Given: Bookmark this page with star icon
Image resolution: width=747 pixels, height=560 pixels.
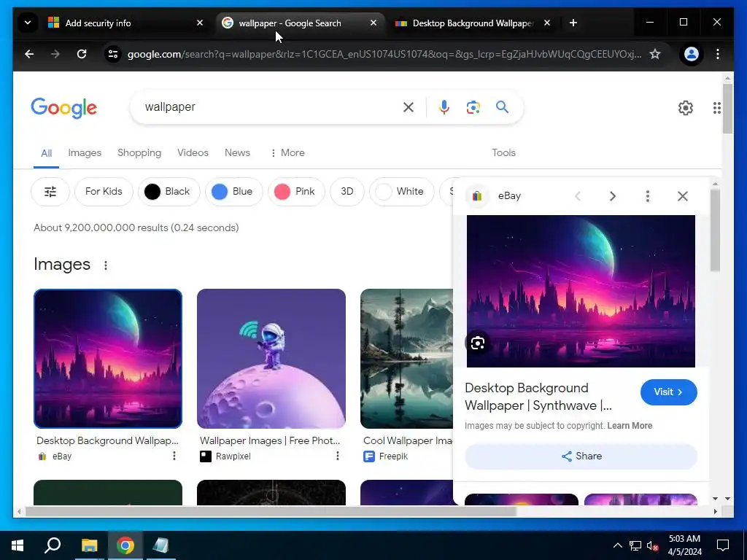Looking at the screenshot, I should (x=655, y=54).
